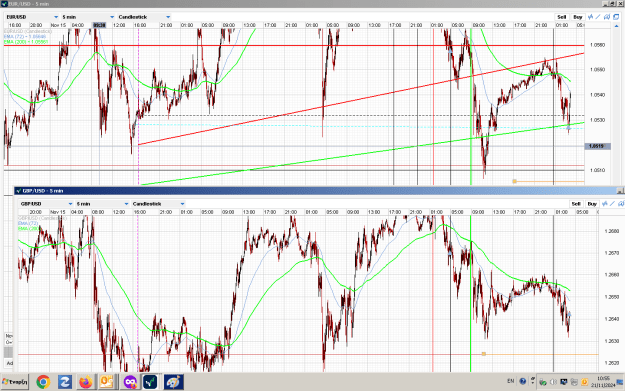The image size is (625, 391).
Task: Select line drawing tool in EUR/USD chart
Action: pyautogui.click(x=597, y=17)
